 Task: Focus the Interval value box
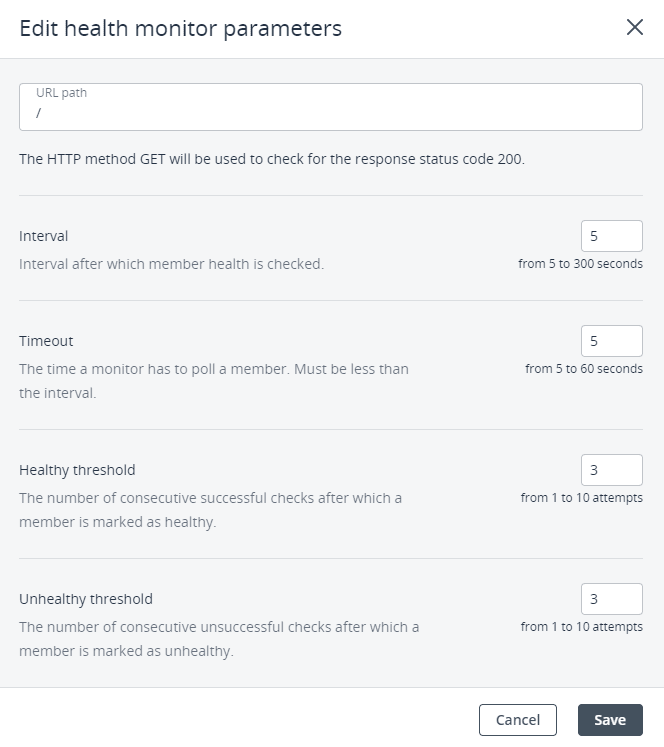611,236
